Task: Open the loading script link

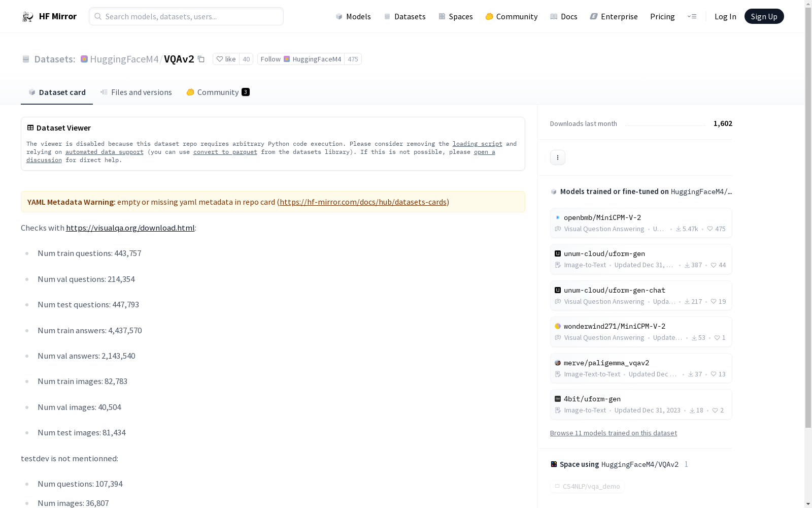Action: pos(478,144)
